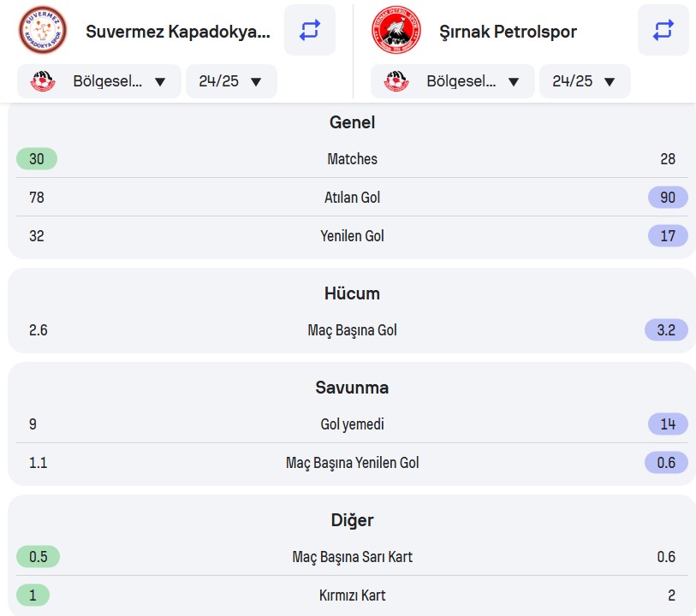Click the league logo in left Bölgesel dropdown
Image resolution: width=696 pixels, height=616 pixels.
tap(43, 81)
